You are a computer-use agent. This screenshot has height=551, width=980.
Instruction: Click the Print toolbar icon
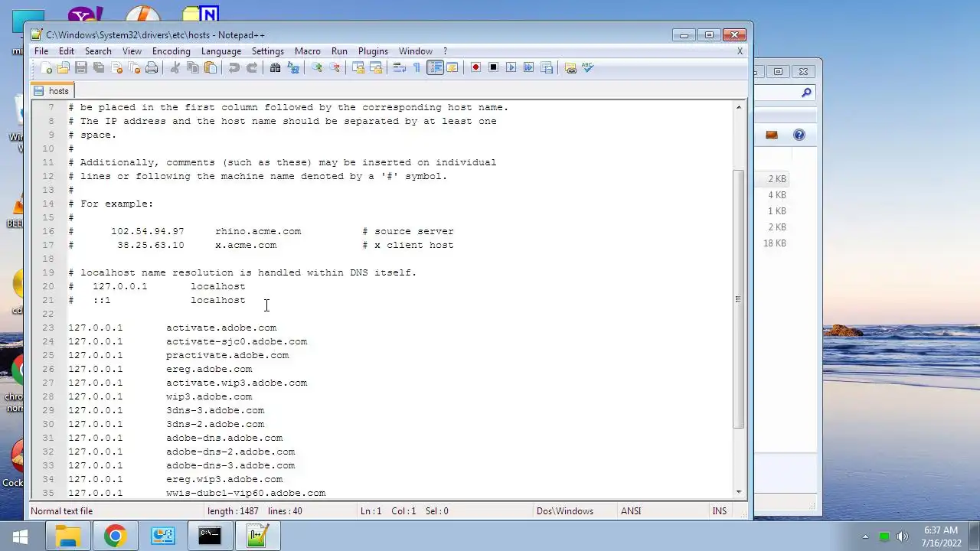tap(152, 68)
